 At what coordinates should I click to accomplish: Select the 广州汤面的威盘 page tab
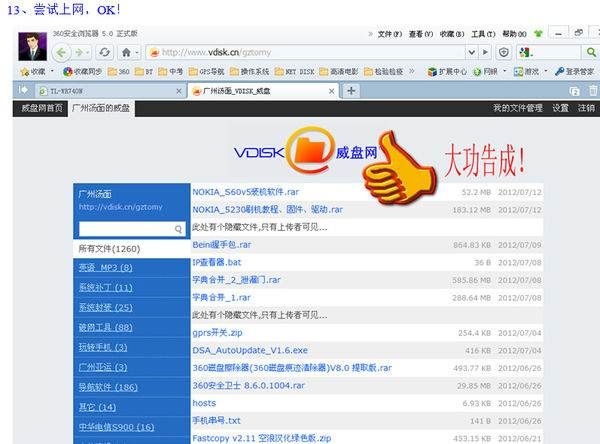coord(101,108)
